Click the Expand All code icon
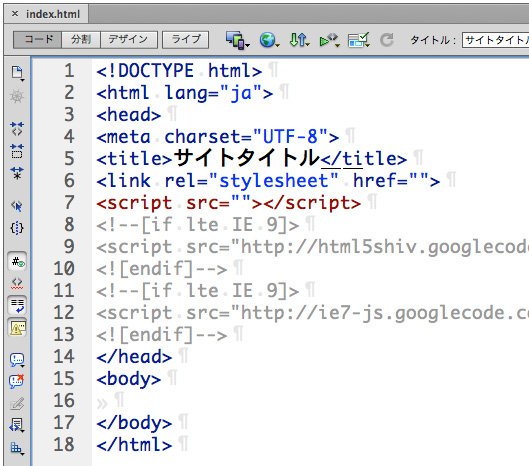Image resolution: width=529 pixels, height=466 pixels. tap(17, 173)
